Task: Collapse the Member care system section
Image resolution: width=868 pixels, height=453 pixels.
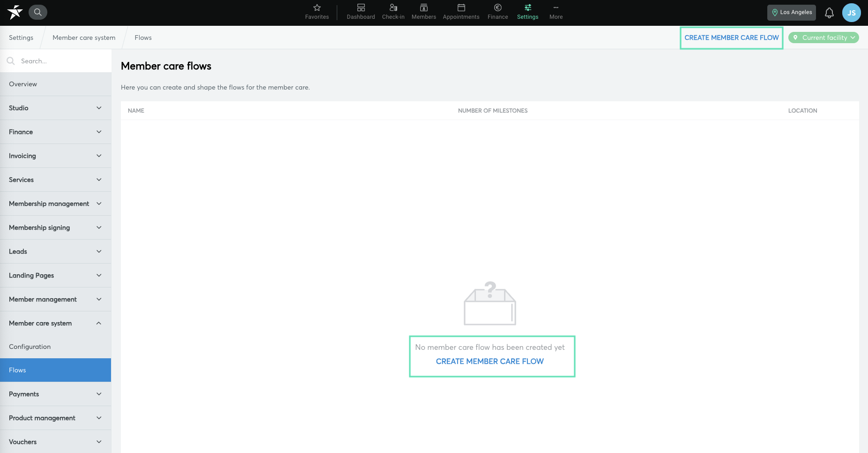Action: [x=56, y=324]
